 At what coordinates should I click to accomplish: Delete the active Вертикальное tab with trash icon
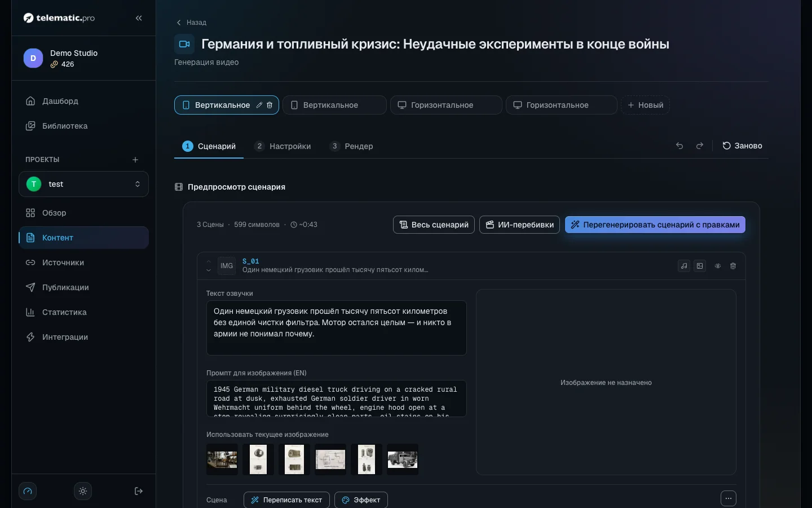click(270, 105)
